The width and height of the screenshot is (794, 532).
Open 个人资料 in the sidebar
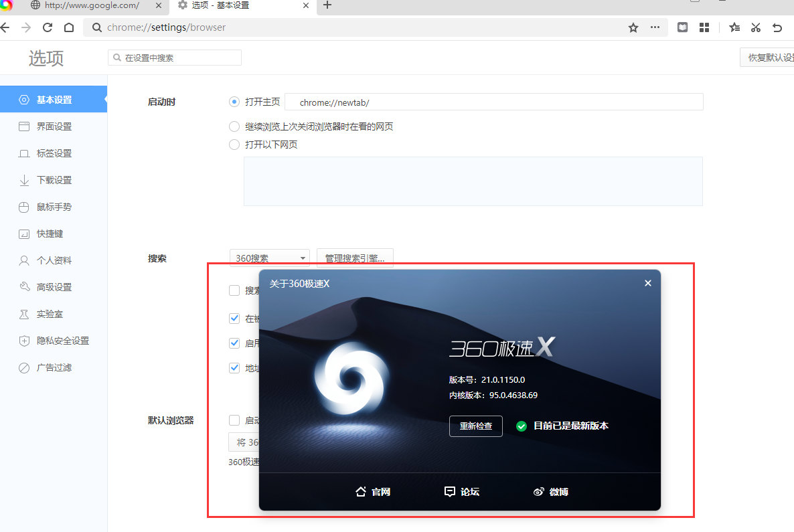[x=54, y=261]
